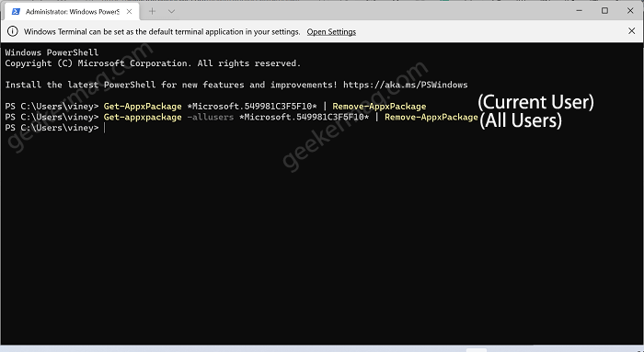This screenshot has height=352, width=644.
Task: Open a new tab with the plus button
Action: pyautogui.click(x=152, y=11)
